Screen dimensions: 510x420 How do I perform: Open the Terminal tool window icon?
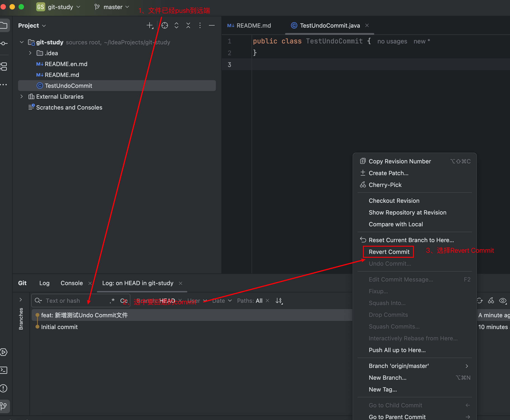pyautogui.click(x=4, y=370)
